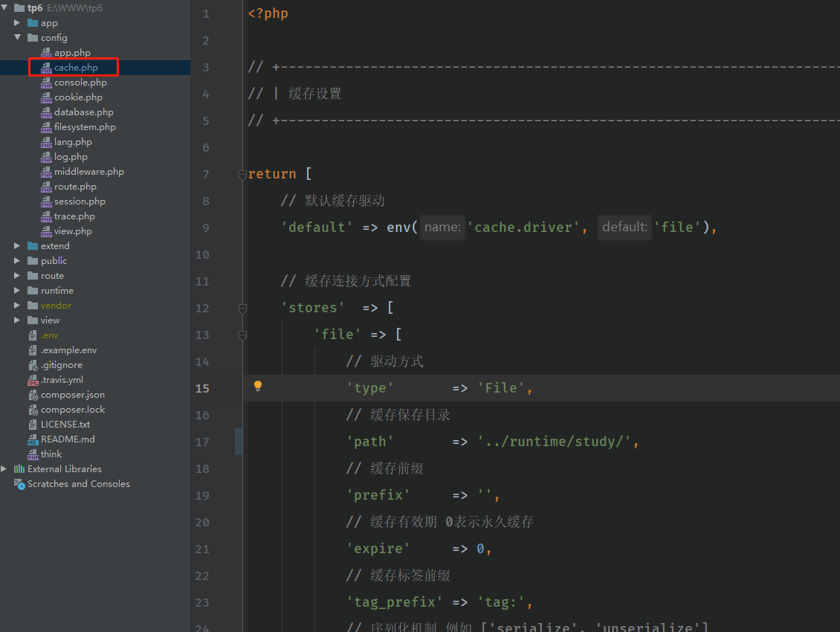Click the 'File' type value
This screenshot has width=840, height=632.
(501, 388)
